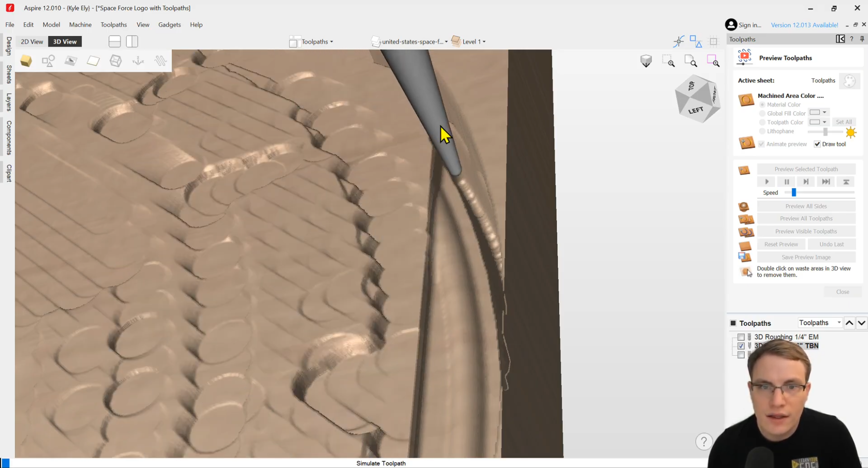The width and height of the screenshot is (868, 468).
Task: Toggle the Draw tool checkbox
Action: [x=817, y=144]
